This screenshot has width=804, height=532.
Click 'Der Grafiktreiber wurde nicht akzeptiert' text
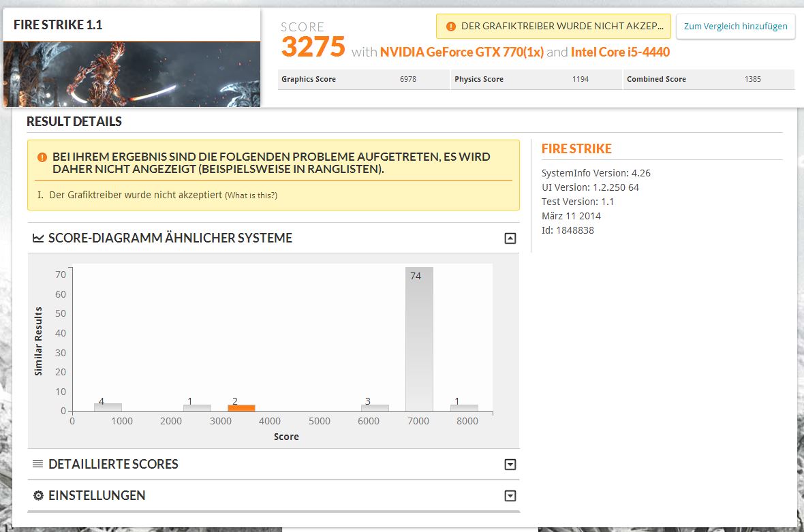pos(136,195)
